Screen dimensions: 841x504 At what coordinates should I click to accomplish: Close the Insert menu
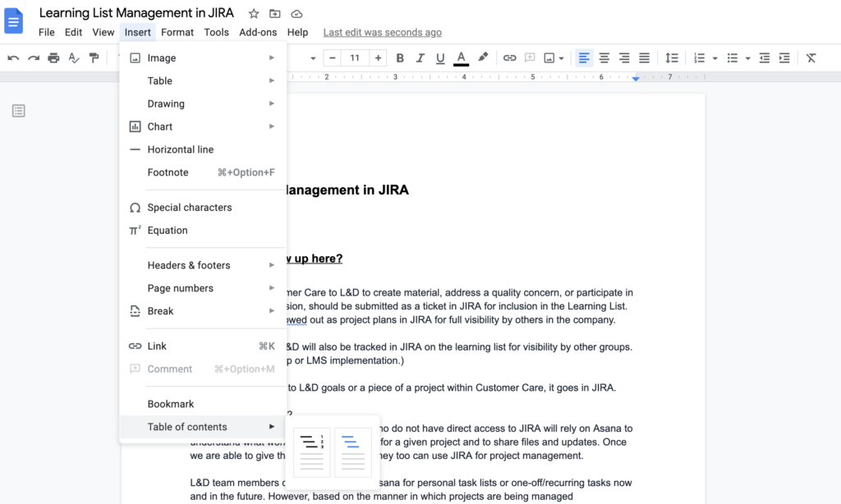(138, 32)
